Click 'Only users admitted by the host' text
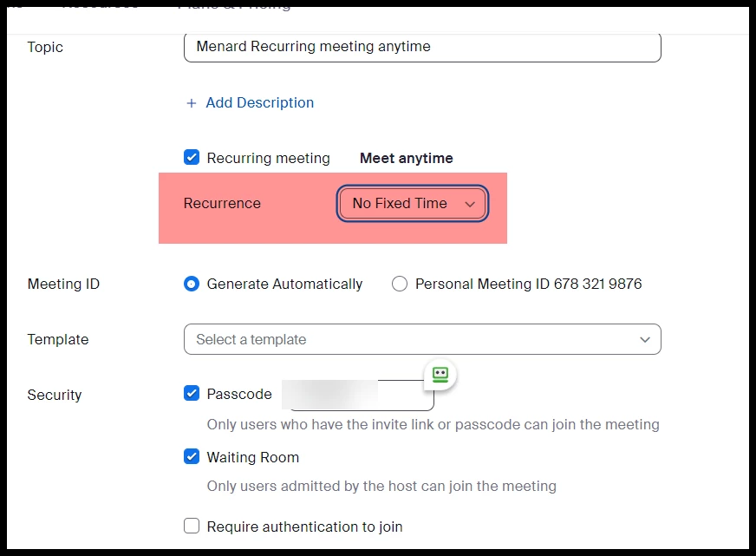 [x=381, y=486]
